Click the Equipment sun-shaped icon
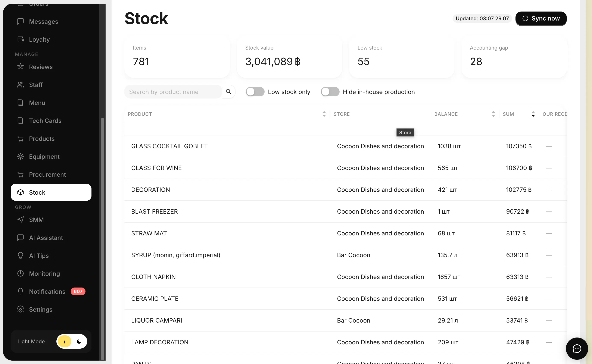592x364 pixels. point(21,157)
